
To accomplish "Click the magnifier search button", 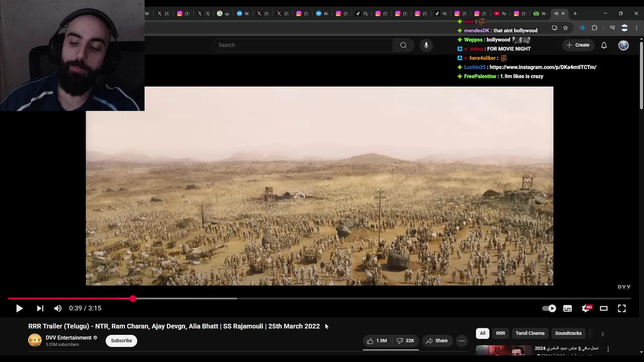I will (x=404, y=45).
